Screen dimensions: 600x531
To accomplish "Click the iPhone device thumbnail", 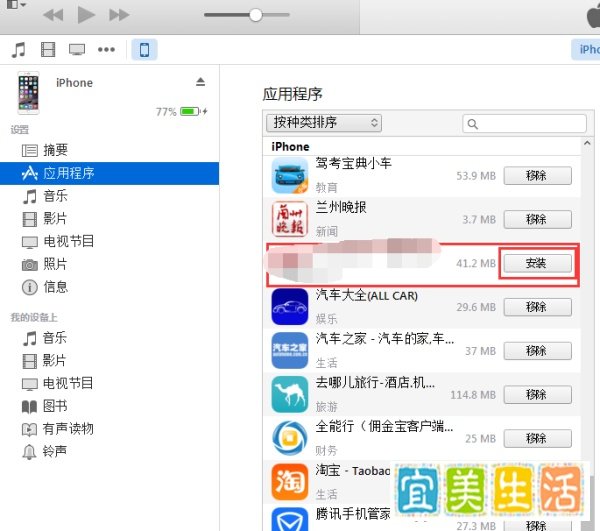I will [28, 93].
